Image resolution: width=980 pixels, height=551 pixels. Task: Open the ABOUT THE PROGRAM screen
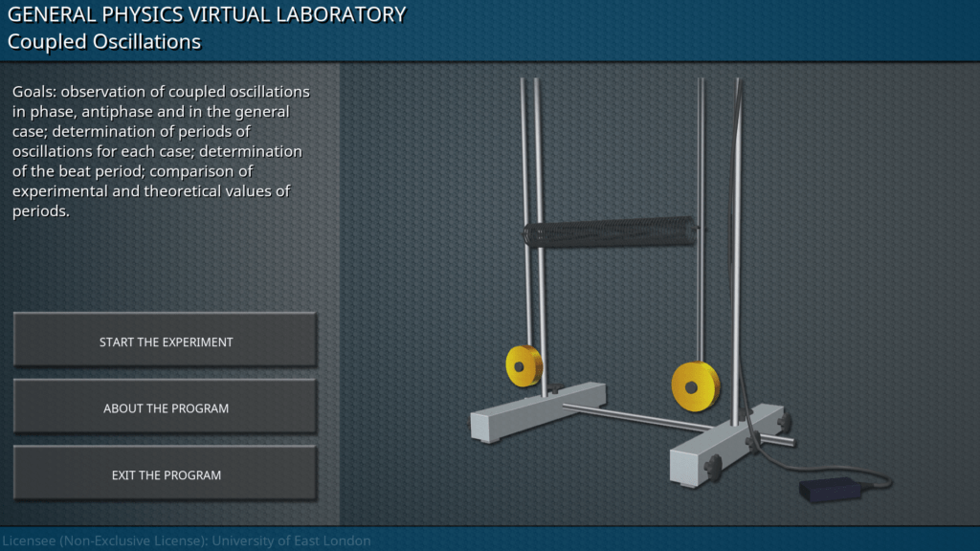coord(166,408)
